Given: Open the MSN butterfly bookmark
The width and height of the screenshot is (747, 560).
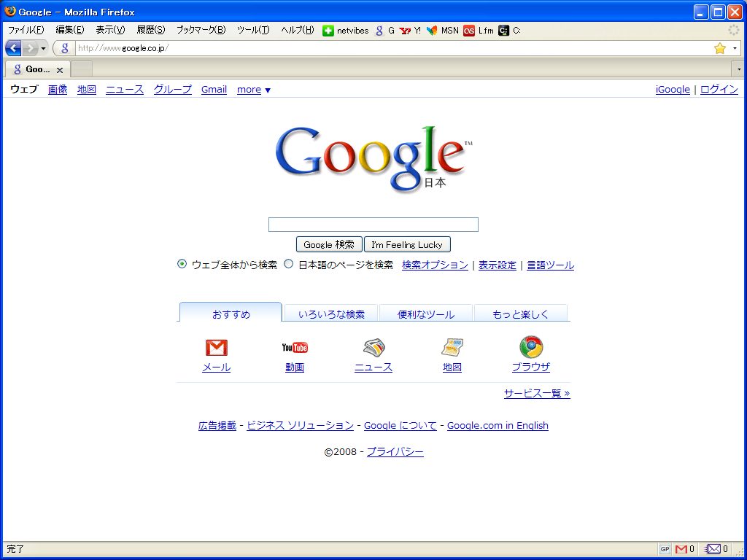Looking at the screenshot, I should pos(443,31).
